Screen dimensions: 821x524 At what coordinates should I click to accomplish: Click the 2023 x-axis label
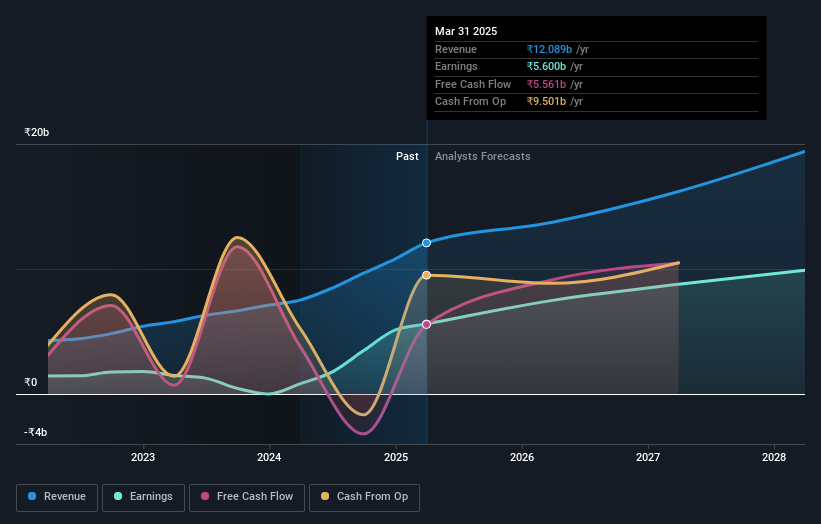[143, 458]
